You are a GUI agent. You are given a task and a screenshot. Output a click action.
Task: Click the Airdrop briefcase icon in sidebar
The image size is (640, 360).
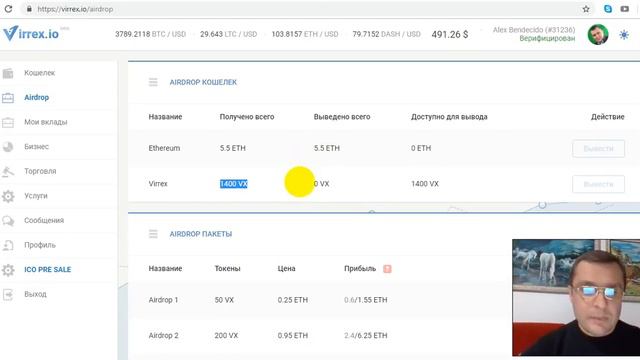coord(8,98)
